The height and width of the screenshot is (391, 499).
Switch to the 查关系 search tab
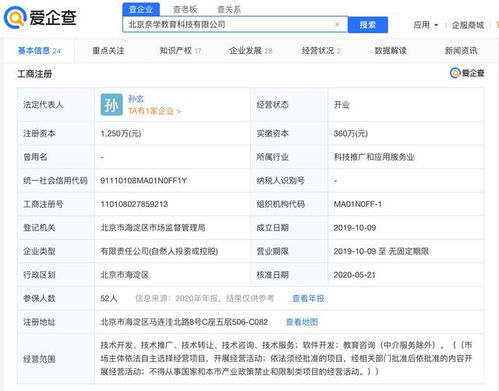(229, 9)
